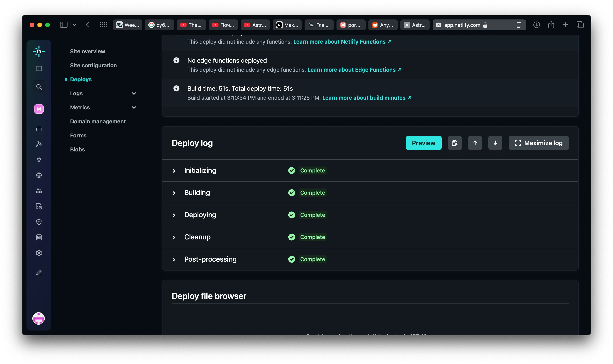Expand the Building log section
This screenshot has width=613, height=364.
(174, 193)
